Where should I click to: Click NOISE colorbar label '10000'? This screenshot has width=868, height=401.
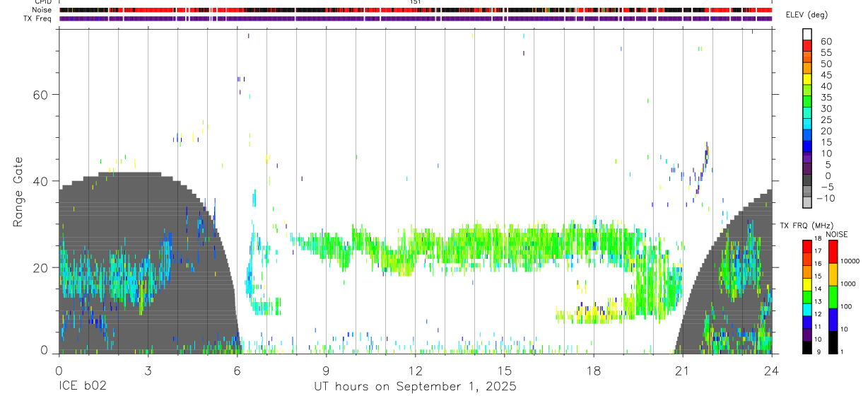click(850, 261)
